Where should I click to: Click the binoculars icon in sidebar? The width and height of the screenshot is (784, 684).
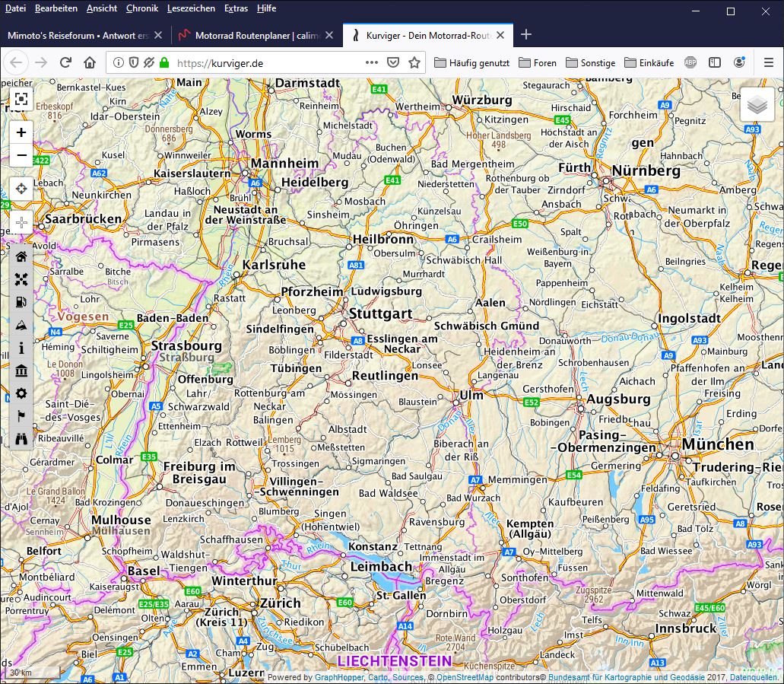[21, 439]
